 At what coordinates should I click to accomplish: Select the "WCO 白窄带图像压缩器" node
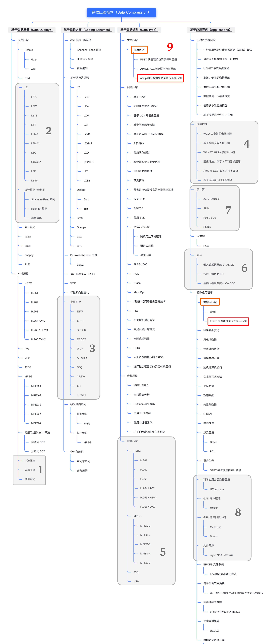tap(217, 134)
